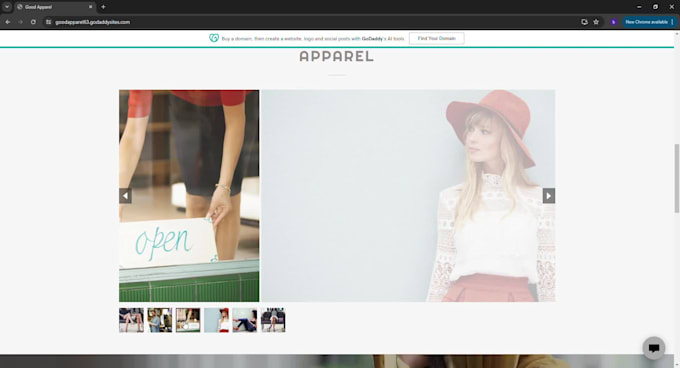
Task: Go back using the browser back arrow
Action: tap(8, 22)
